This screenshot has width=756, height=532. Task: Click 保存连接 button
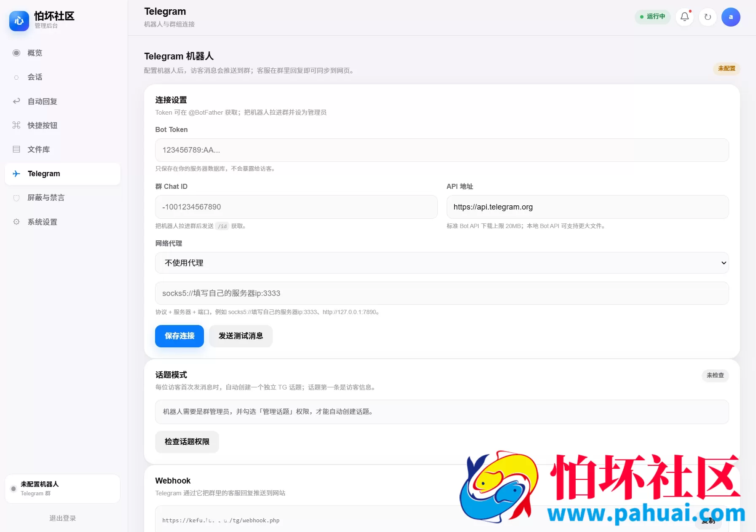tap(180, 336)
